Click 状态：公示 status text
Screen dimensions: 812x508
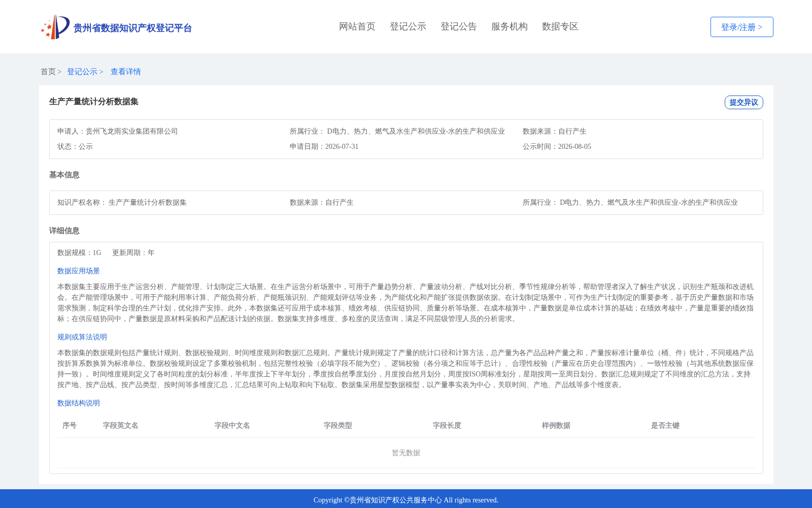click(x=75, y=146)
